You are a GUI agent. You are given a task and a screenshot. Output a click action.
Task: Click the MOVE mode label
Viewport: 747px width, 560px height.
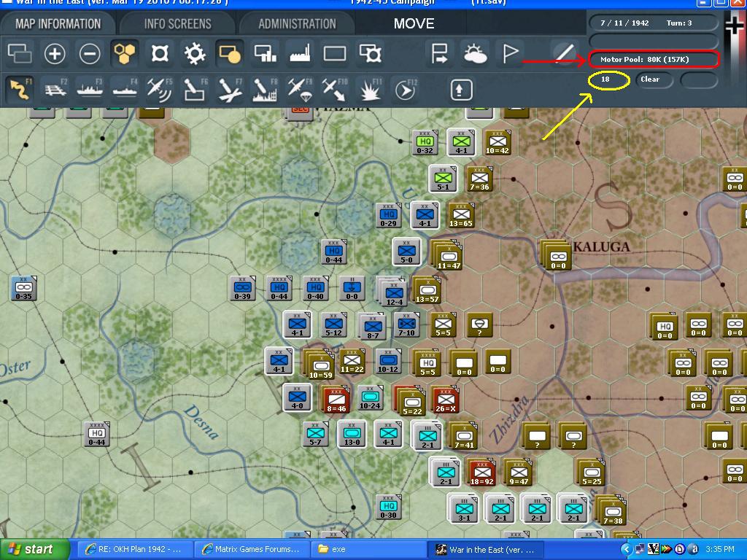point(414,24)
